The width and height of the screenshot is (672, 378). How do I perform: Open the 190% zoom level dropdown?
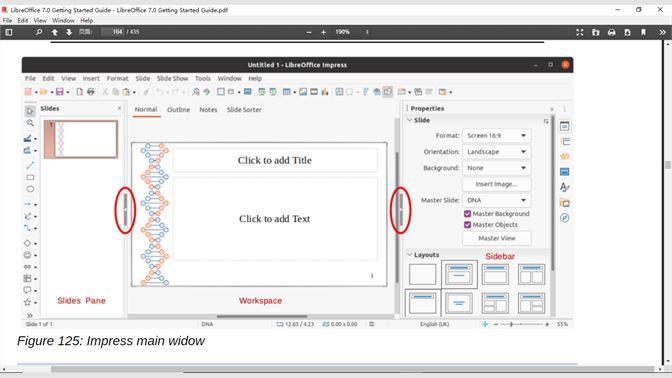click(351, 32)
